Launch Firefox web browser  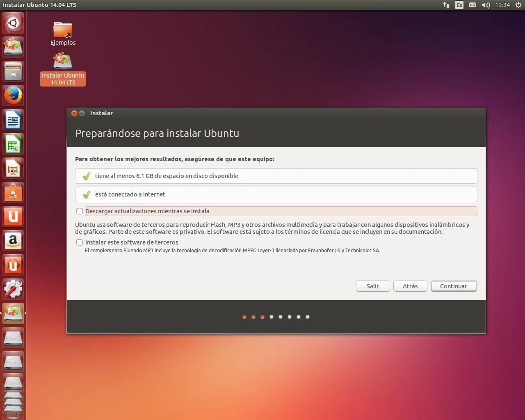(x=13, y=96)
